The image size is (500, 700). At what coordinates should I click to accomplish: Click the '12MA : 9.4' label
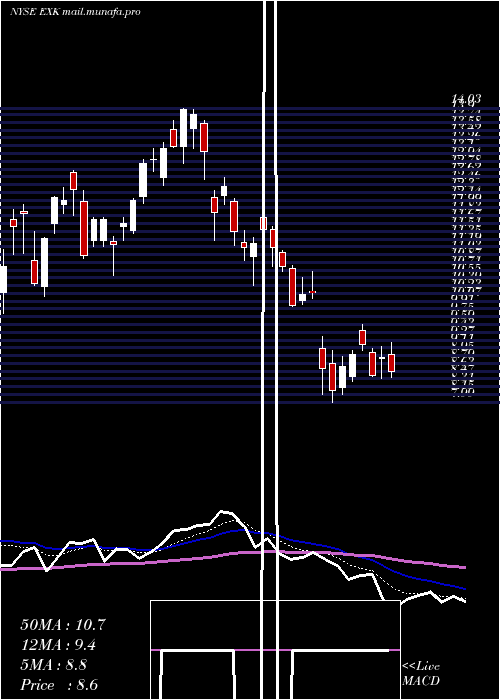point(58,645)
